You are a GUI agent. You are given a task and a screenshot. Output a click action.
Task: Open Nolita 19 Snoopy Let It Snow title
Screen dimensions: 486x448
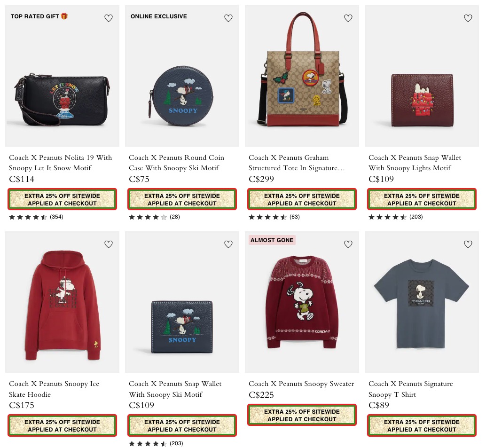coord(61,163)
